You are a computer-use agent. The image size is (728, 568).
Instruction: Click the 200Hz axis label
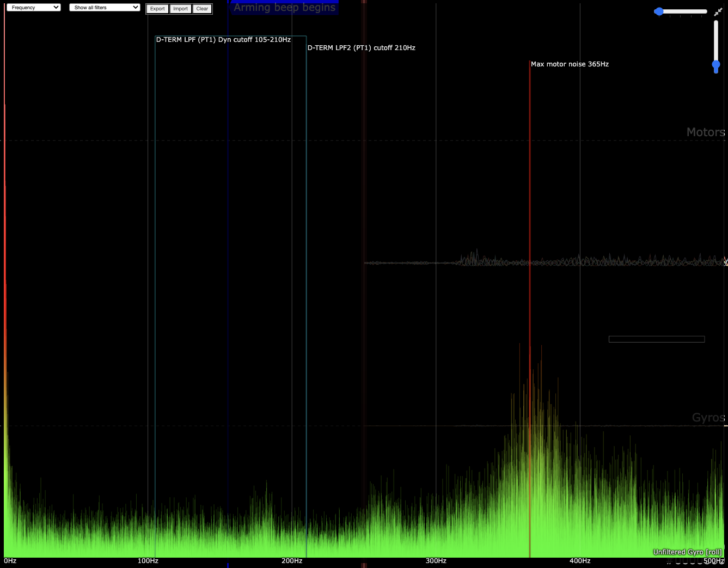click(292, 561)
